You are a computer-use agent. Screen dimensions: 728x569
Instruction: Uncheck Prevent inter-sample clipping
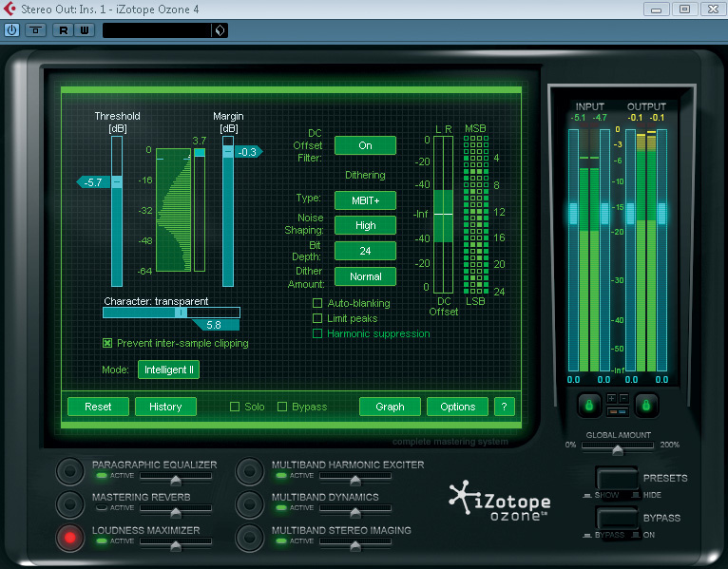[x=107, y=343]
